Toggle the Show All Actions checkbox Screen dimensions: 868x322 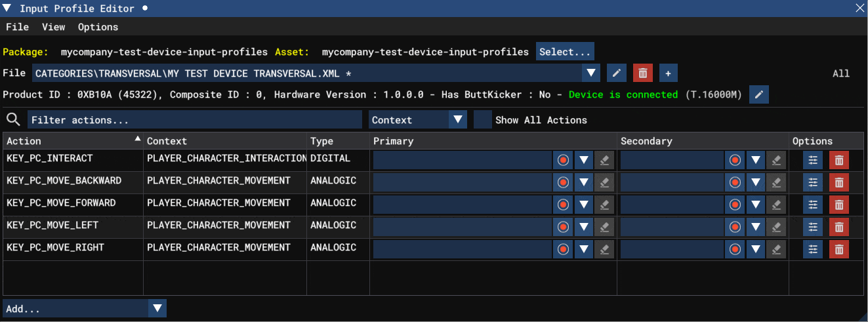tap(482, 119)
